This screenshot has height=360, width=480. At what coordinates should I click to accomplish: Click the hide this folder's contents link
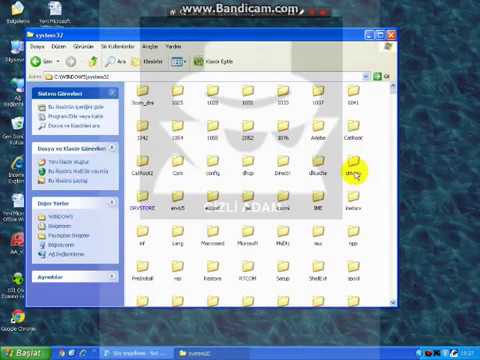pos(76,107)
